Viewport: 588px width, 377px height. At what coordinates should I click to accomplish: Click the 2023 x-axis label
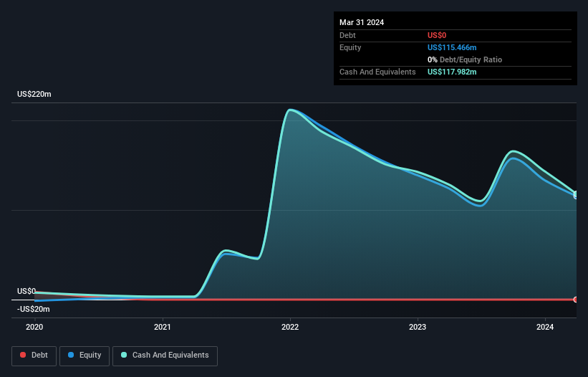click(418, 327)
